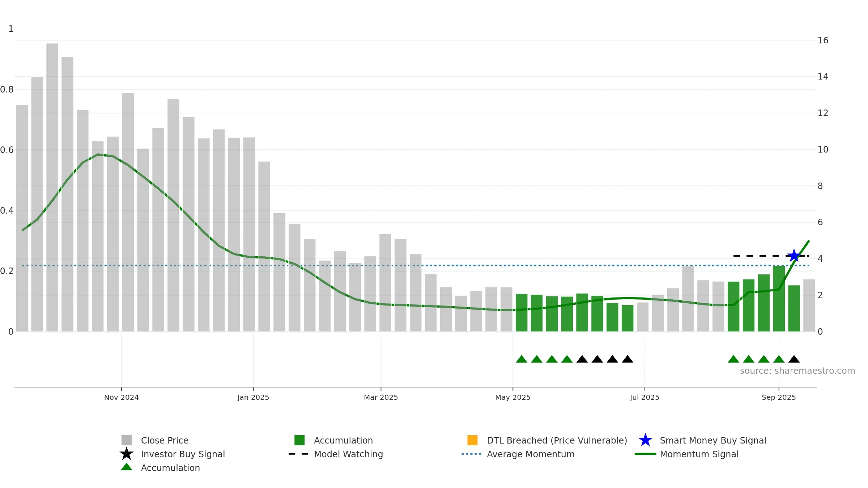Toggle the Accumulation bar legend label
This screenshot has height=488, width=868.
(x=343, y=440)
